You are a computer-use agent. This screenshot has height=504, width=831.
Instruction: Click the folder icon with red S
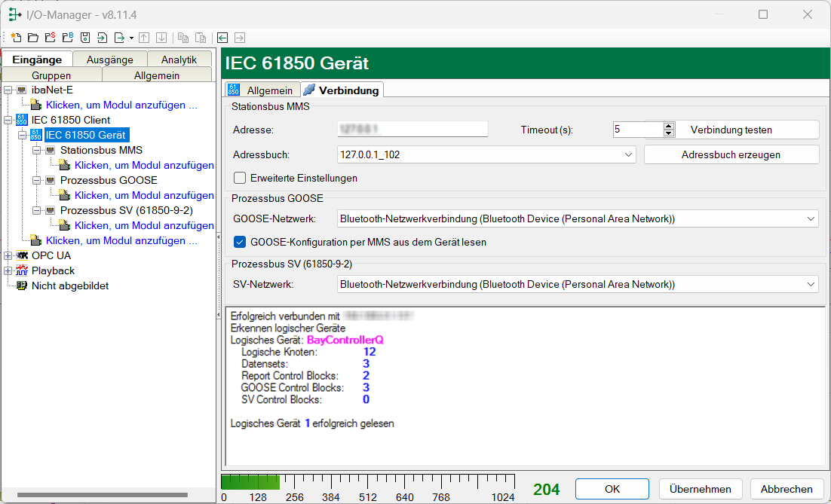tap(50, 37)
